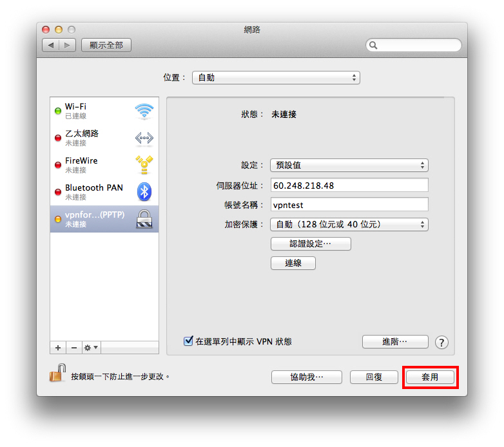
Task: Click the 連線 Connect button
Action: [293, 263]
